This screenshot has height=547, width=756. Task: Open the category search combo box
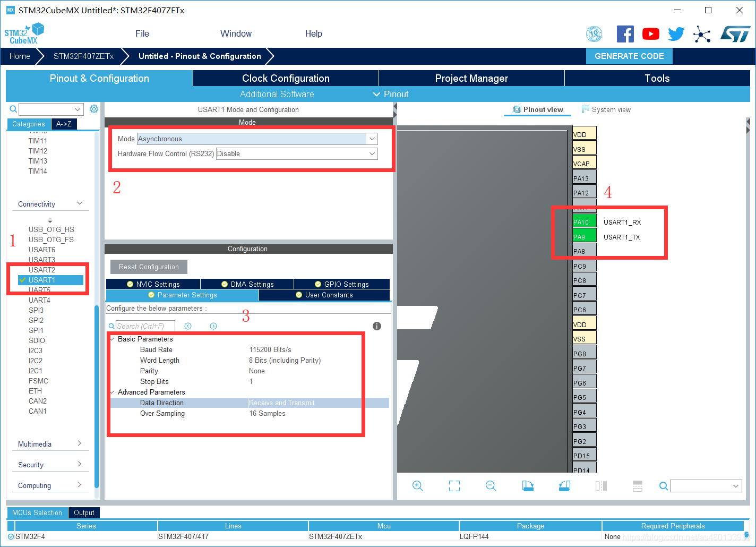51,109
